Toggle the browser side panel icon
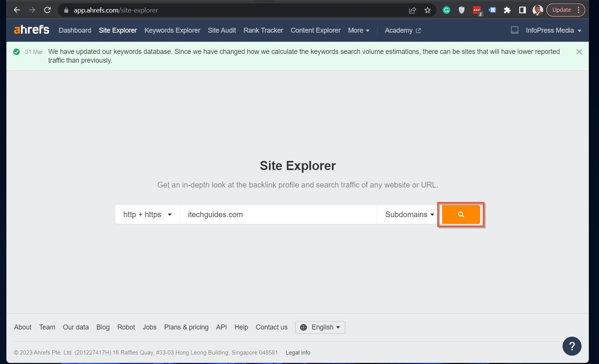The width and height of the screenshot is (599, 364). 523,10
